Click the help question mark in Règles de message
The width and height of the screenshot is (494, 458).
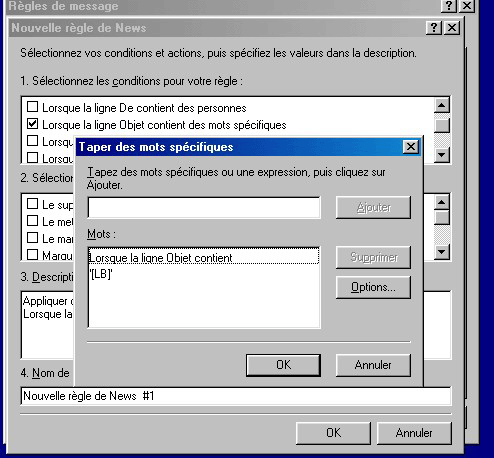[448, 6]
